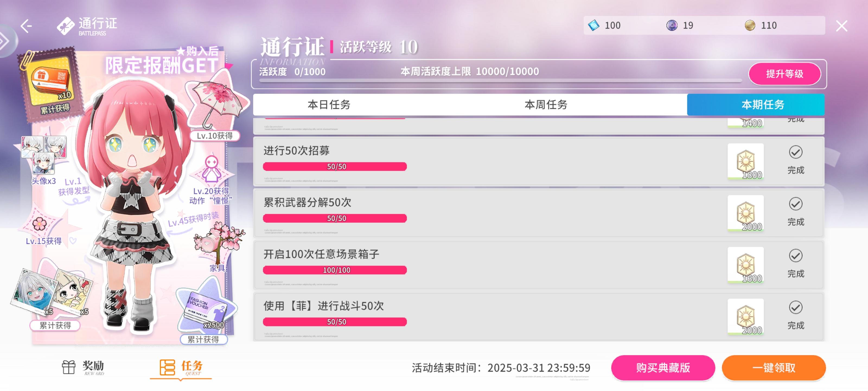Click completed checkmark for 50 recruitments task

(795, 153)
